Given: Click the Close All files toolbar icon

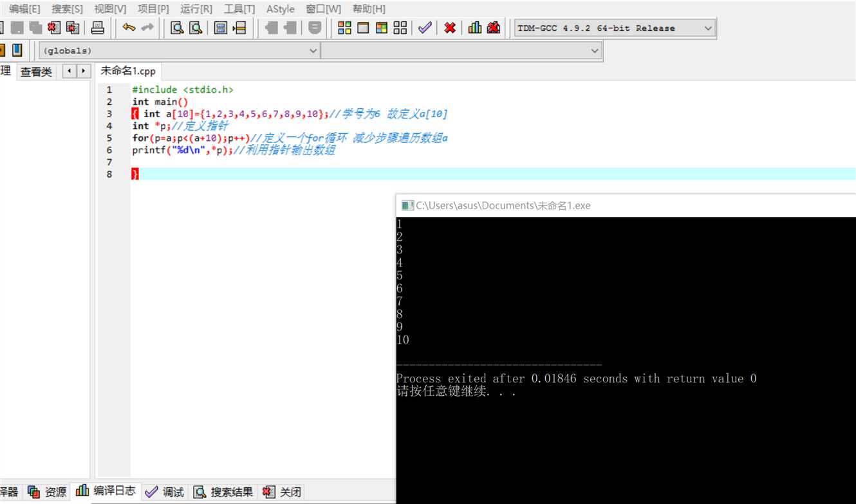Looking at the screenshot, I should click(73, 28).
